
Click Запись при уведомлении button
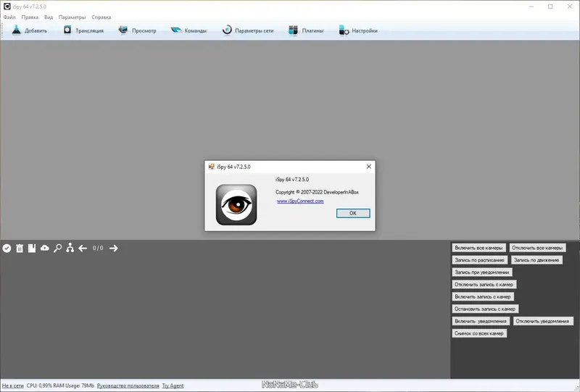(482, 272)
